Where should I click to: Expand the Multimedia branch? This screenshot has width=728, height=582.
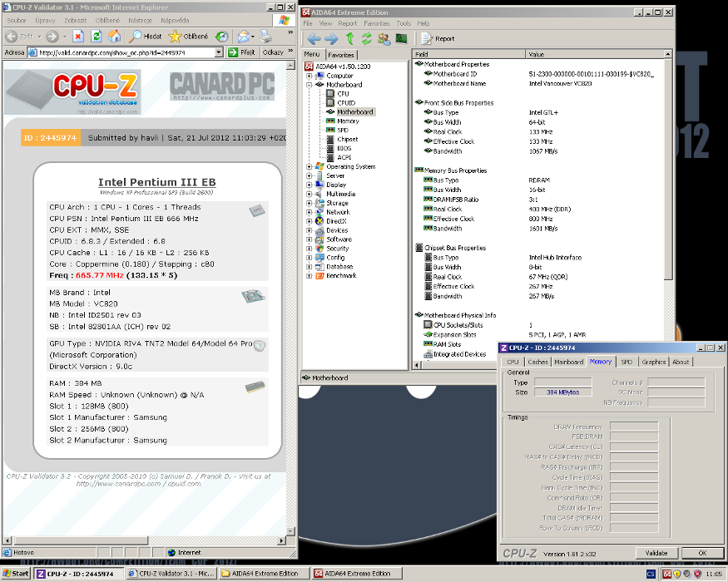310,194
